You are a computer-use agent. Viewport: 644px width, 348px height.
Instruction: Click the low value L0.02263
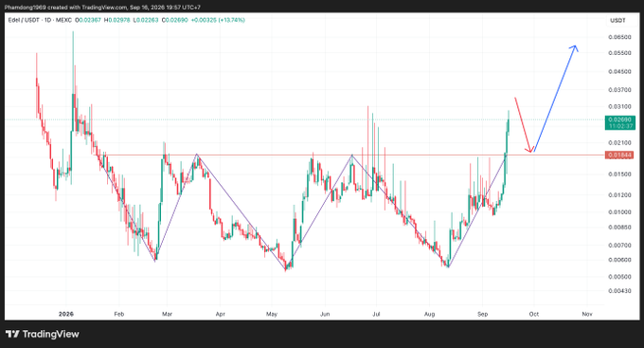tap(146, 20)
